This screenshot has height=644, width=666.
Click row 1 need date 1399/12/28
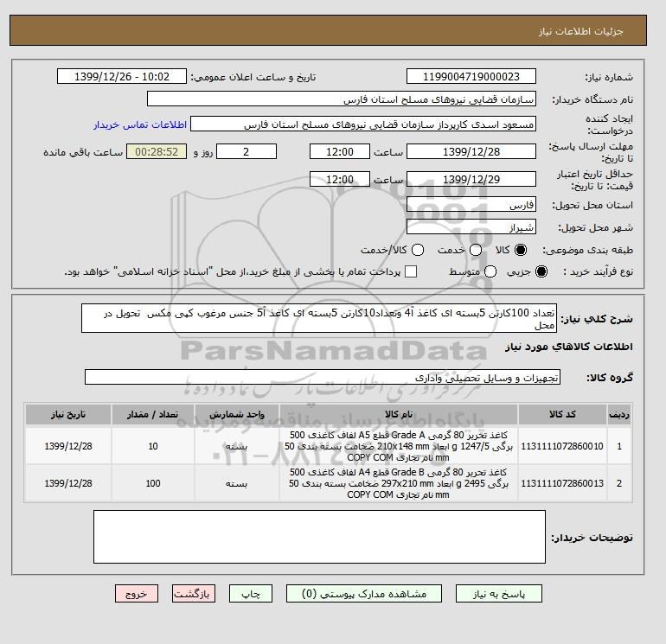pyautogui.click(x=68, y=446)
